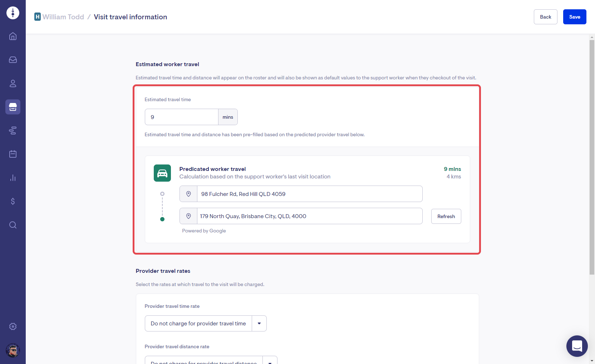Open the bar chart reports icon

pos(13,178)
